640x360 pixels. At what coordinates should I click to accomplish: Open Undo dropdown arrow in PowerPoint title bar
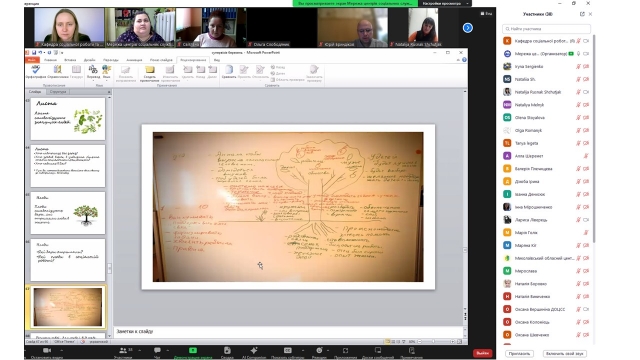44,53
